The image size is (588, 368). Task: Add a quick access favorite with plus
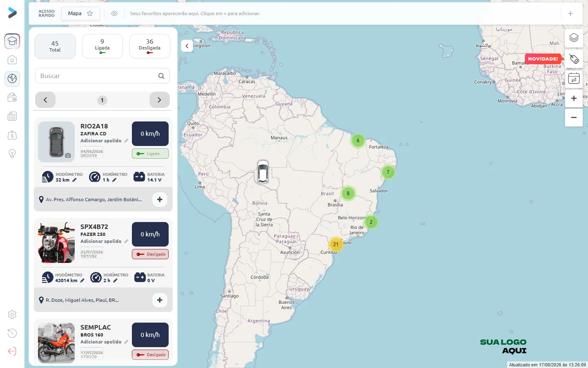pos(570,13)
